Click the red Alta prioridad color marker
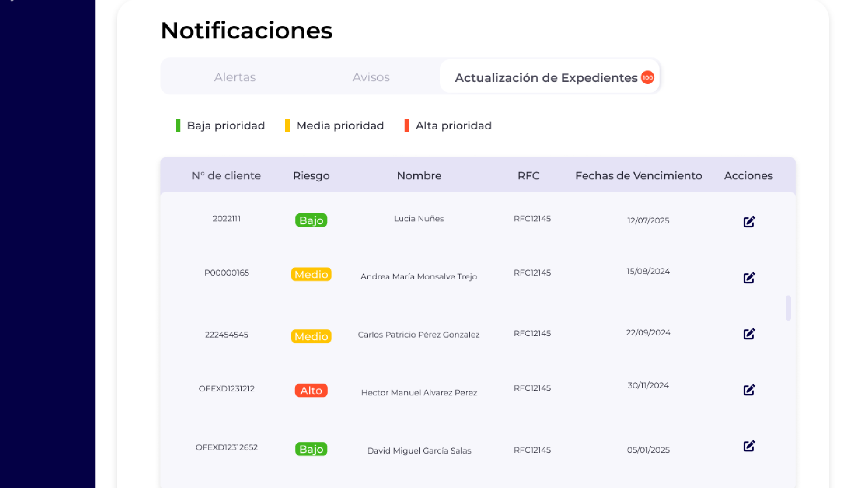The image size is (868, 488). [x=407, y=126]
